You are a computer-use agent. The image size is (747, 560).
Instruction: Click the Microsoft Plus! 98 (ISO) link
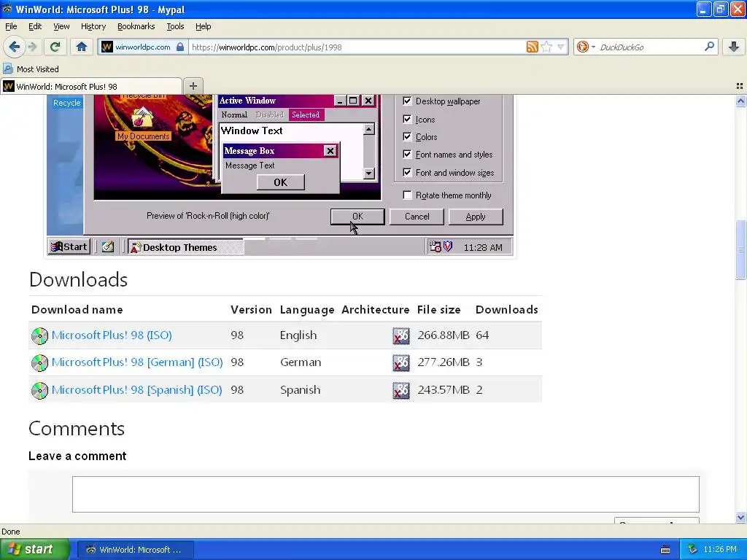(112, 335)
